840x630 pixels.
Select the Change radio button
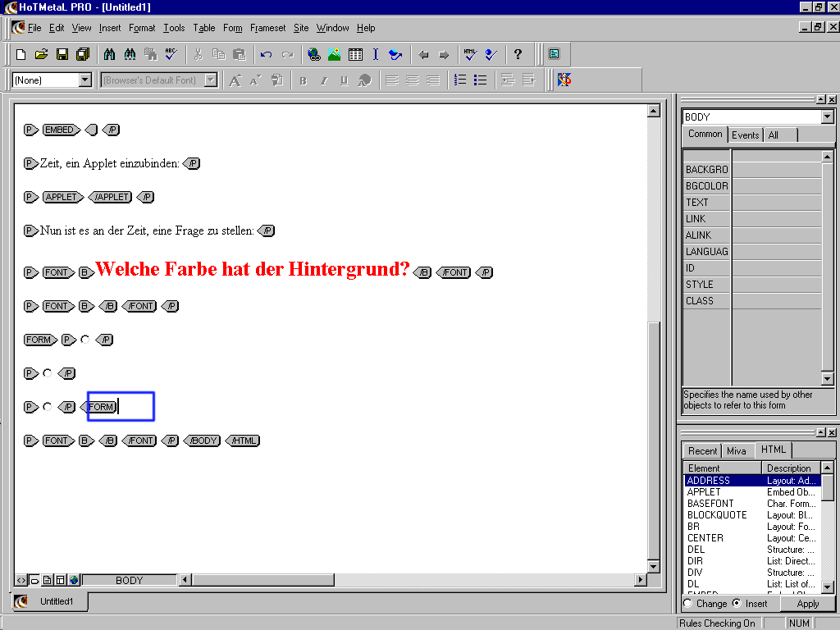tap(687, 603)
